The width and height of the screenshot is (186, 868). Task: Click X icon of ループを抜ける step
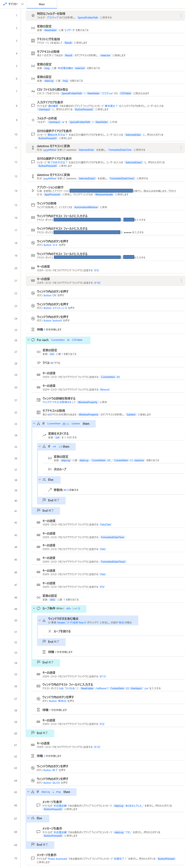(50, 631)
